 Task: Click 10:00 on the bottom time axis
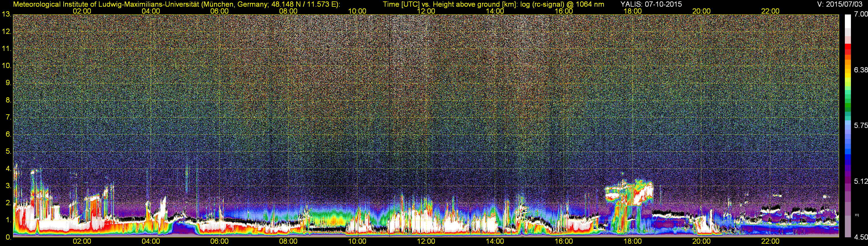(x=357, y=241)
